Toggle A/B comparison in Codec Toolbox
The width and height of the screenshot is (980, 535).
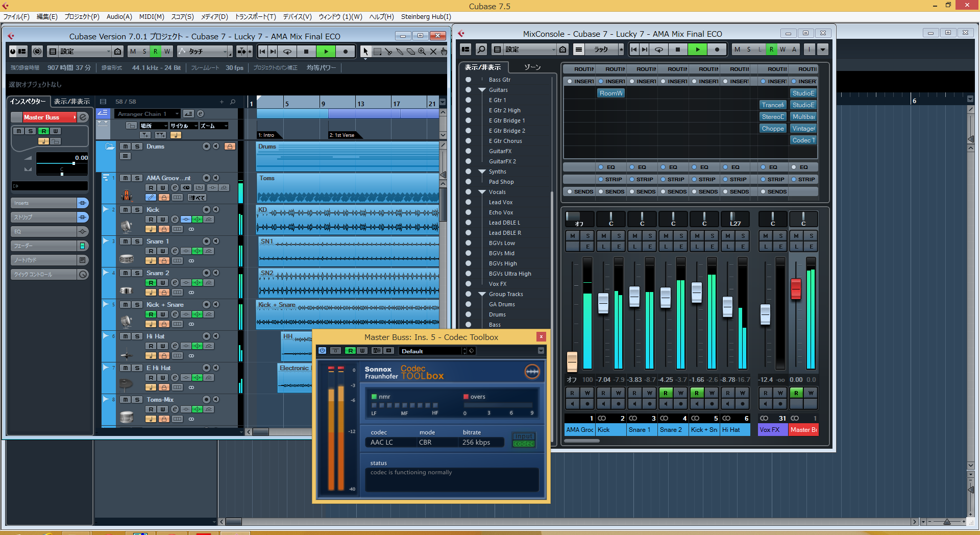(377, 351)
